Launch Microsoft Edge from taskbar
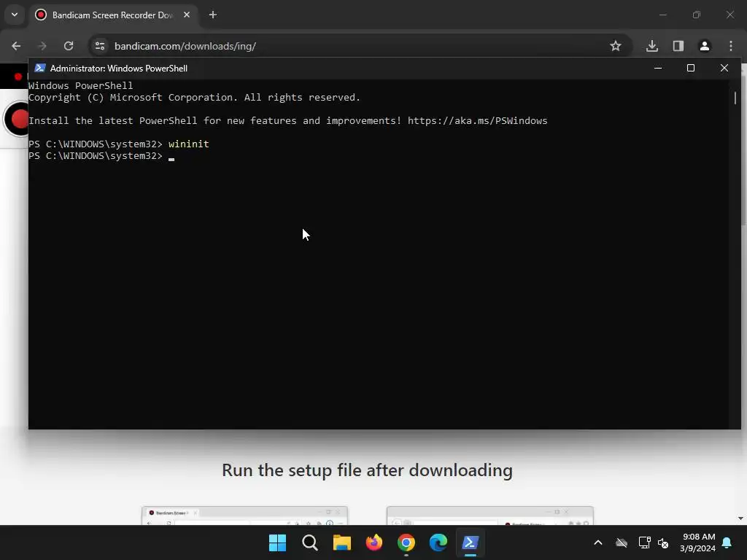 pyautogui.click(x=438, y=542)
